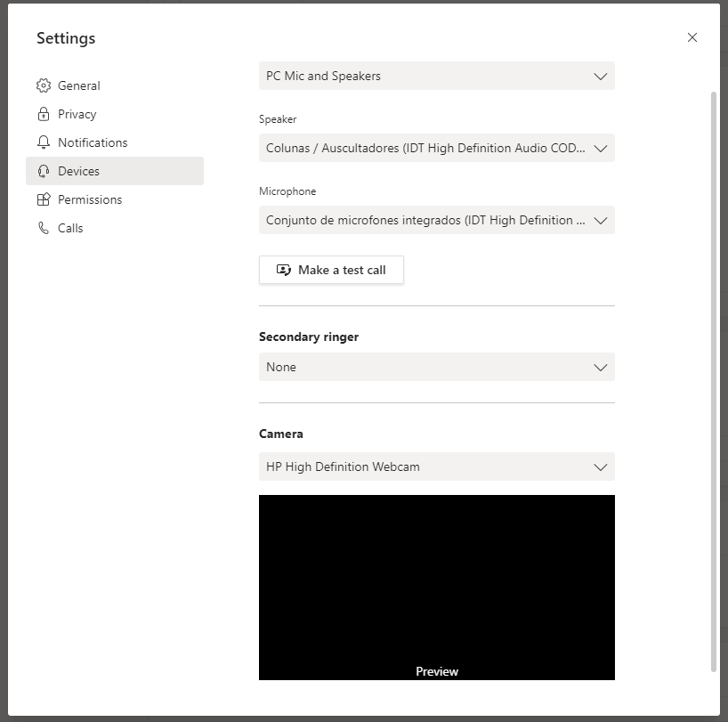The image size is (728, 722).
Task: Click the Settings dialog title
Action: coord(66,38)
